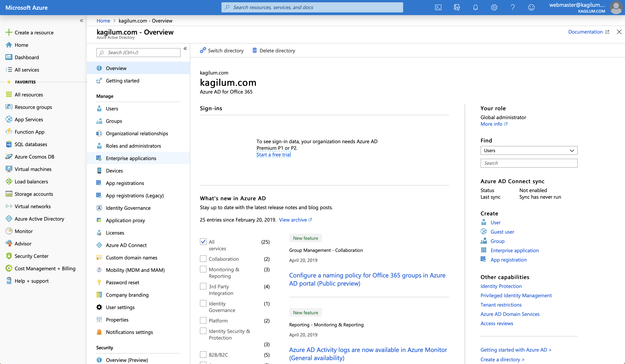Click the Function App lightning icon

click(x=9, y=132)
